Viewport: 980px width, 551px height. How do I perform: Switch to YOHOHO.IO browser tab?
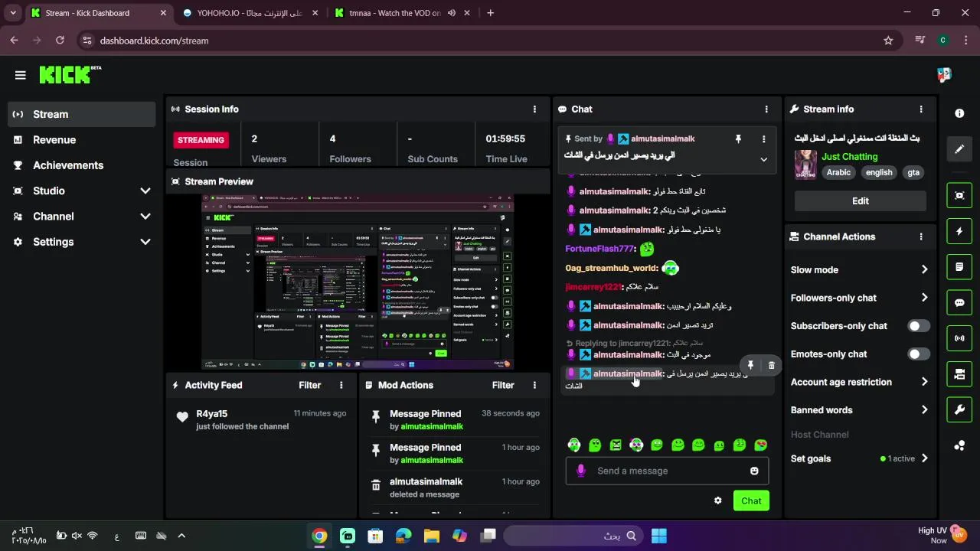pyautogui.click(x=250, y=13)
